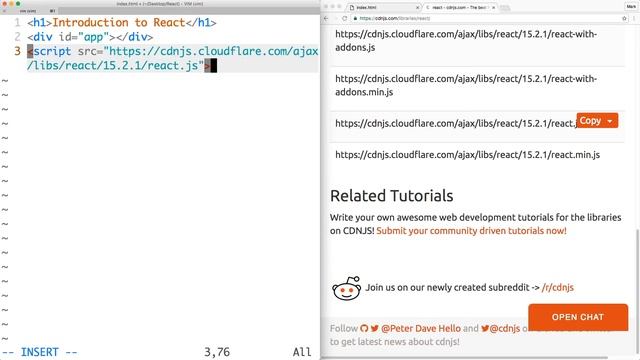Expand the Copy button dropdown arrow
Viewport: 640px width, 360px height.
click(610, 121)
